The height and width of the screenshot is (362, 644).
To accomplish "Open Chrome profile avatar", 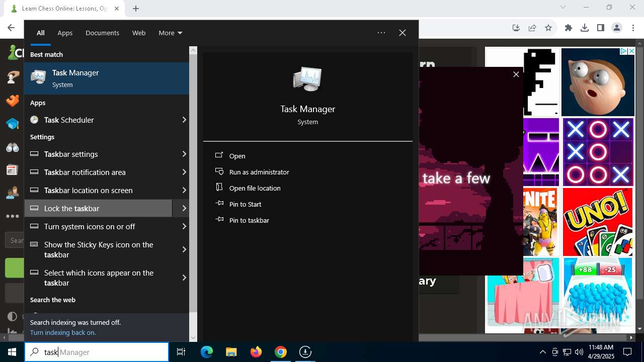I will [x=617, y=28].
